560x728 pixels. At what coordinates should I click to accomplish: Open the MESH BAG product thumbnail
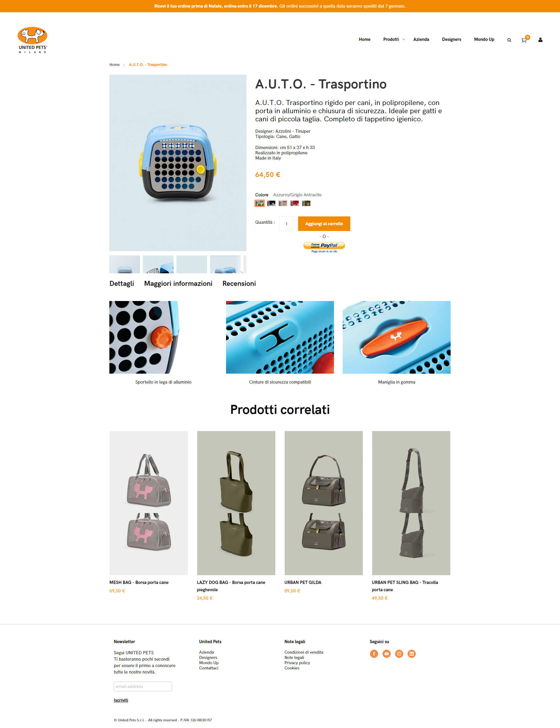[x=149, y=503]
